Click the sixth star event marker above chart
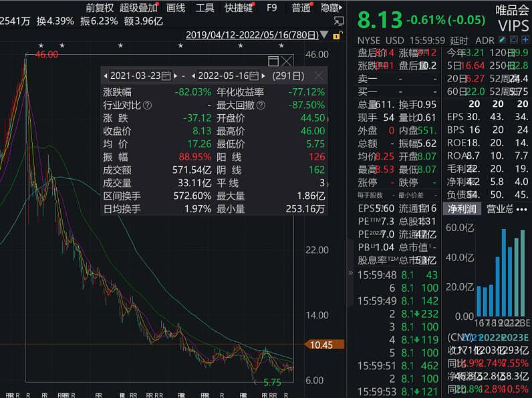Screen dimensions: 532x398 pos(281,45)
